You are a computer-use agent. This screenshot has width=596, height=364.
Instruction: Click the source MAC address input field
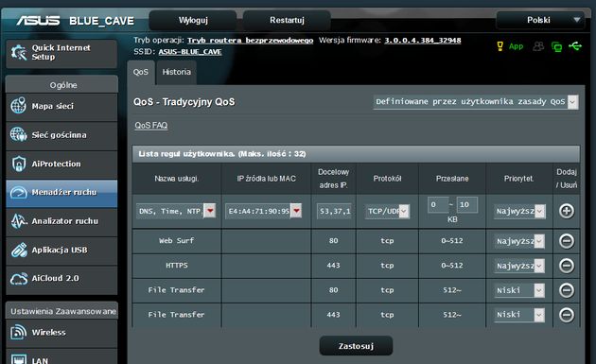(x=257, y=211)
